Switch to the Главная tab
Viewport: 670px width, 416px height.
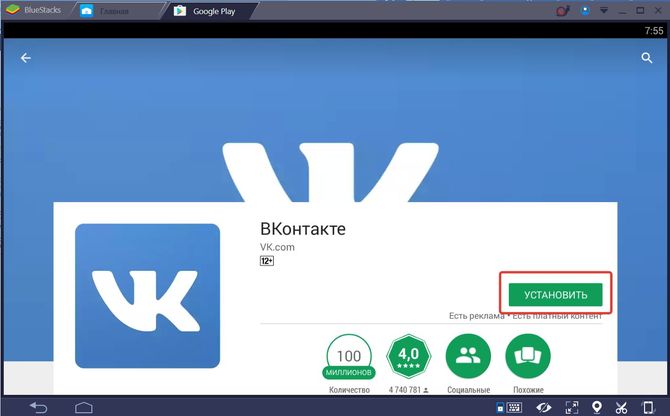(114, 12)
